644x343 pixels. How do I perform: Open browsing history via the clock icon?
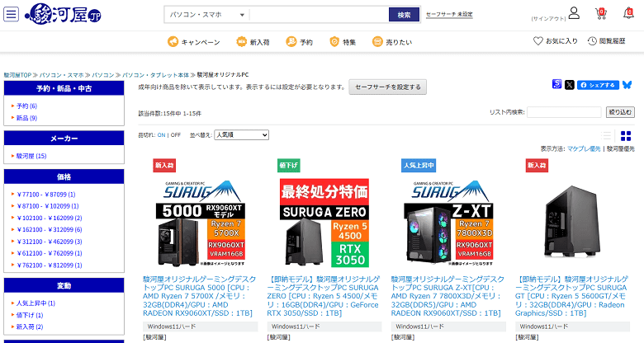tap(592, 41)
